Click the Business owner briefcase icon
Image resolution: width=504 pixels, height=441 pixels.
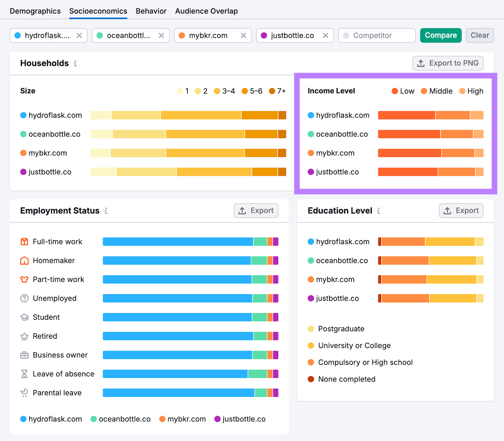(x=24, y=355)
